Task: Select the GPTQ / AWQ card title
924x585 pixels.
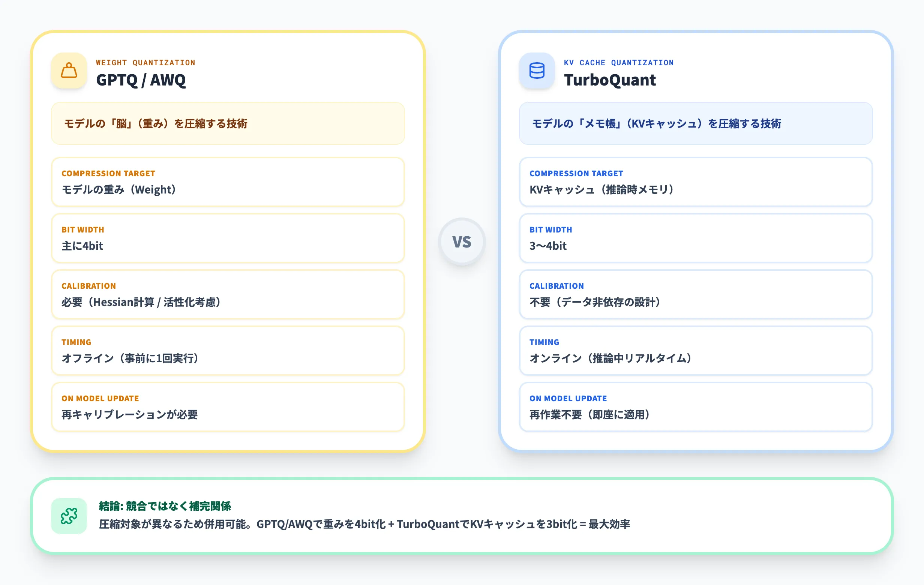Action: click(x=141, y=81)
